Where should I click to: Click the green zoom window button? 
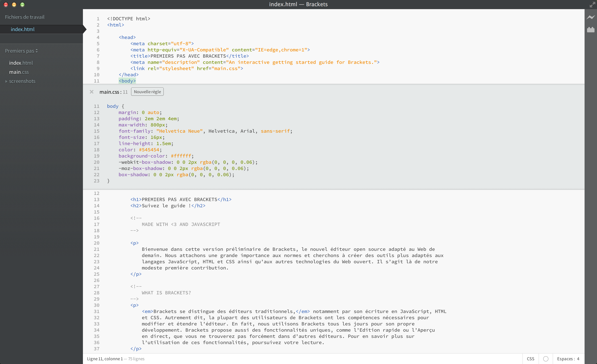[x=22, y=5]
